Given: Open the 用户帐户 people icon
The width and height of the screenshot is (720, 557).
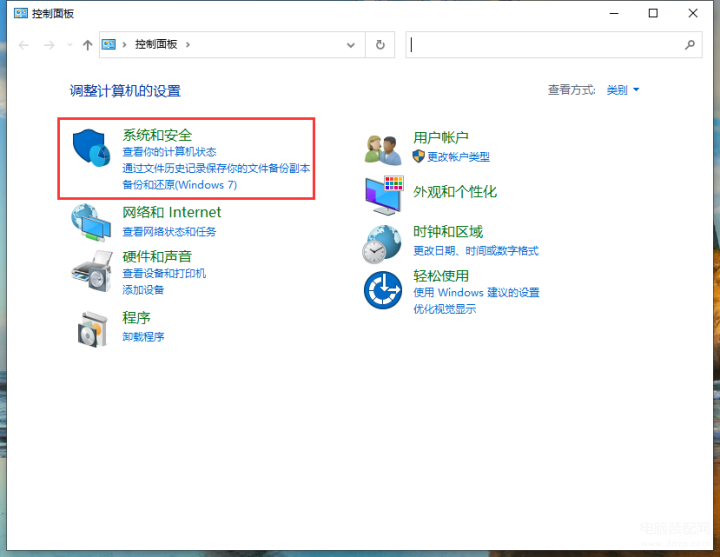Looking at the screenshot, I should [x=383, y=150].
